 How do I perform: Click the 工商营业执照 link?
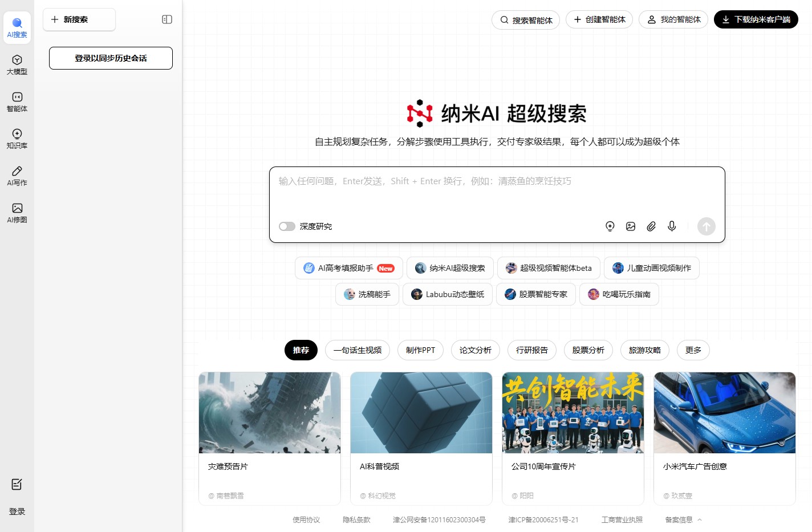click(x=622, y=519)
